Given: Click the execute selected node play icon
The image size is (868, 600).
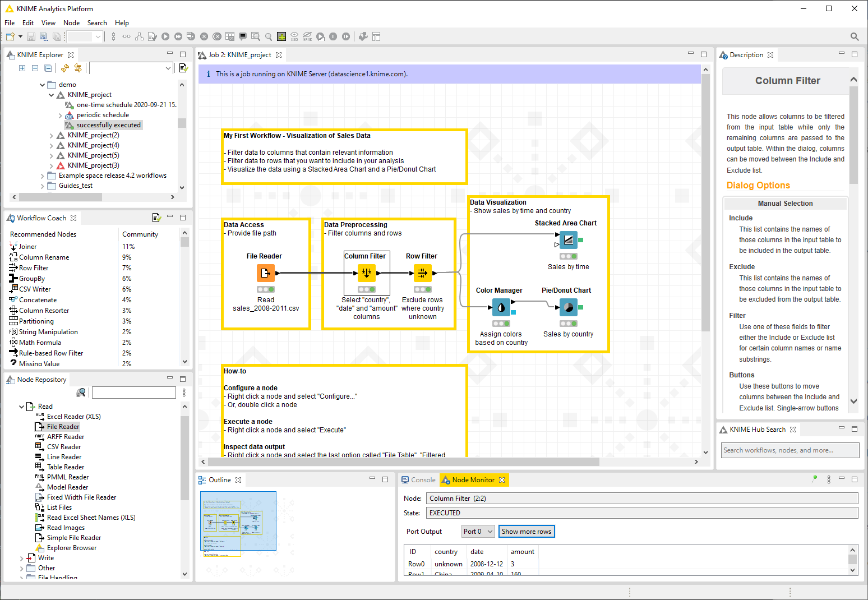Looking at the screenshot, I should (165, 36).
